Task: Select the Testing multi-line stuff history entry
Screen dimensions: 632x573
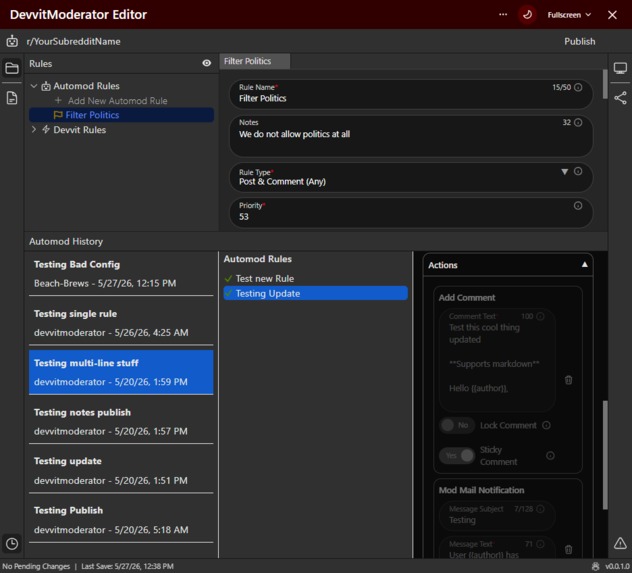Action: pyautogui.click(x=121, y=372)
